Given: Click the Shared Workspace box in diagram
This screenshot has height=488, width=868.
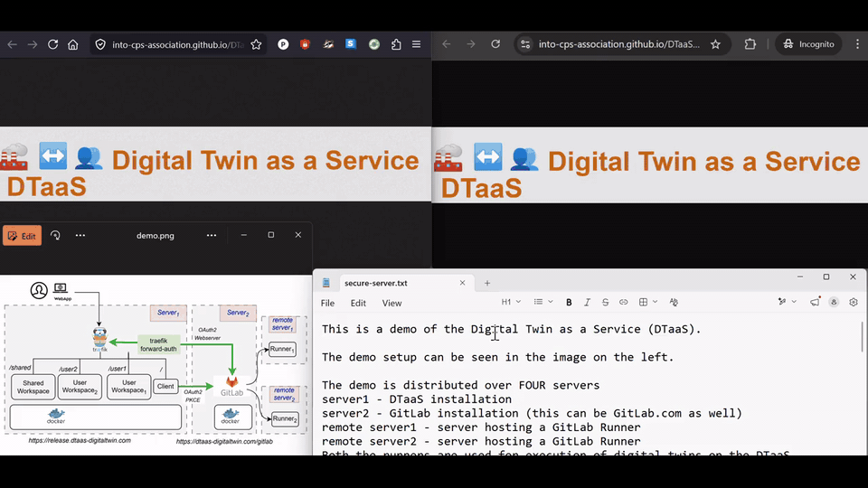Looking at the screenshot, I should pos(33,387).
